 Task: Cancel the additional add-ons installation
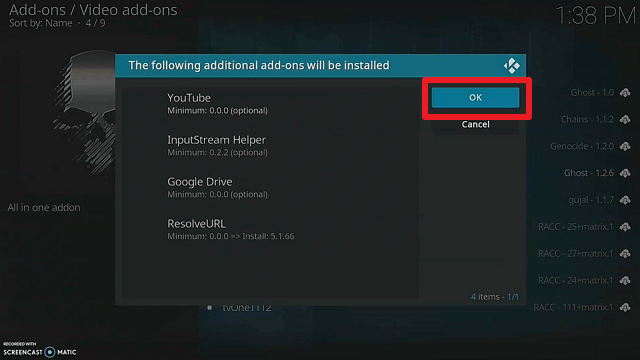pyautogui.click(x=475, y=124)
